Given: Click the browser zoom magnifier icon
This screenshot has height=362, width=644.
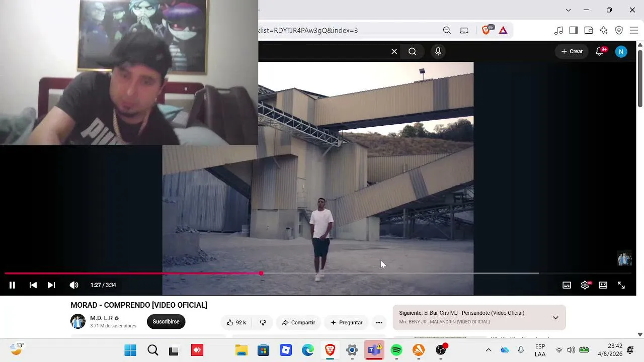Looking at the screenshot, I should pos(447,30).
